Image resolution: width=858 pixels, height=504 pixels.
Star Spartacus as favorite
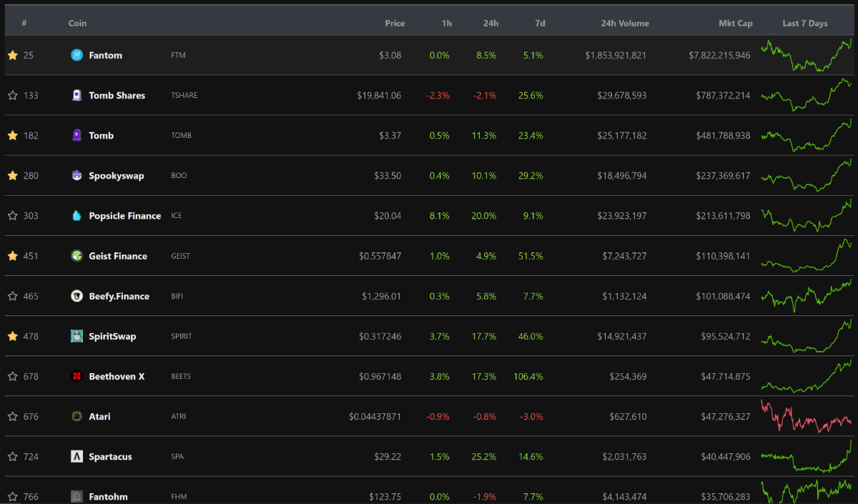click(x=12, y=456)
